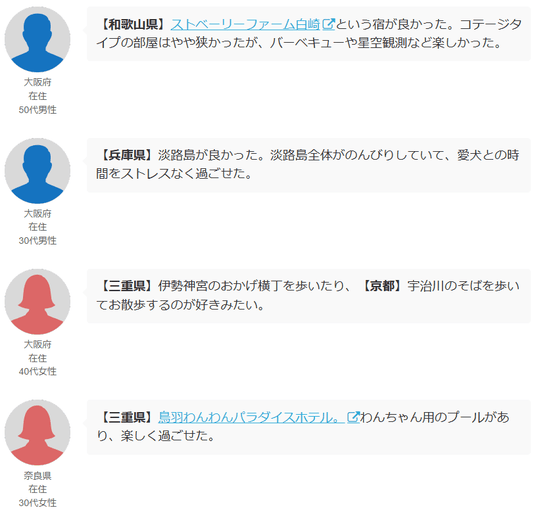Screen dimensions: 536x512
Task: Click the blue avatar of 30代男性
Action: [37, 171]
